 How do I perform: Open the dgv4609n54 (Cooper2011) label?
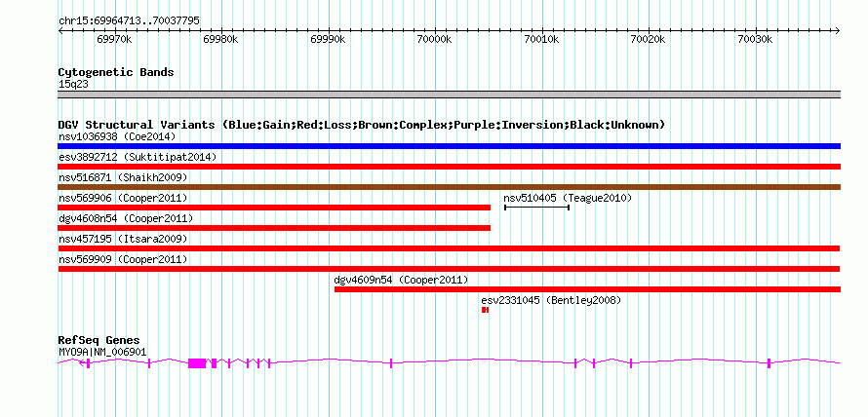click(402, 280)
